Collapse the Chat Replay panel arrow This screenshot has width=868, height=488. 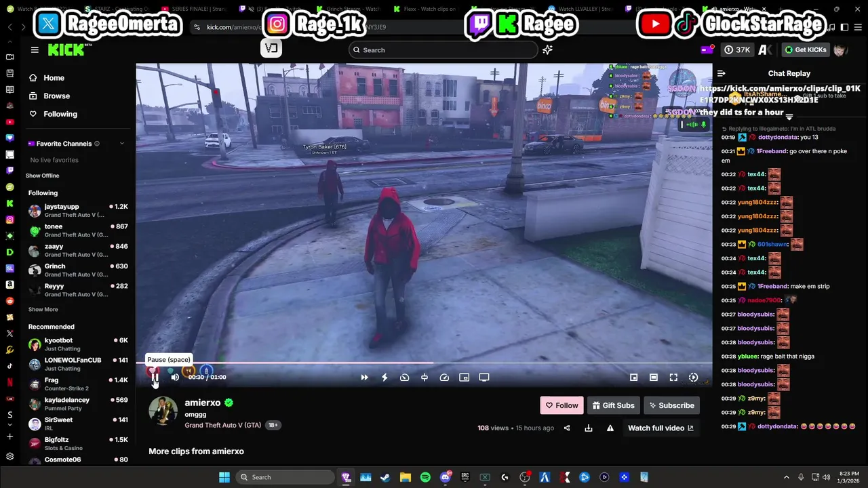pos(721,73)
